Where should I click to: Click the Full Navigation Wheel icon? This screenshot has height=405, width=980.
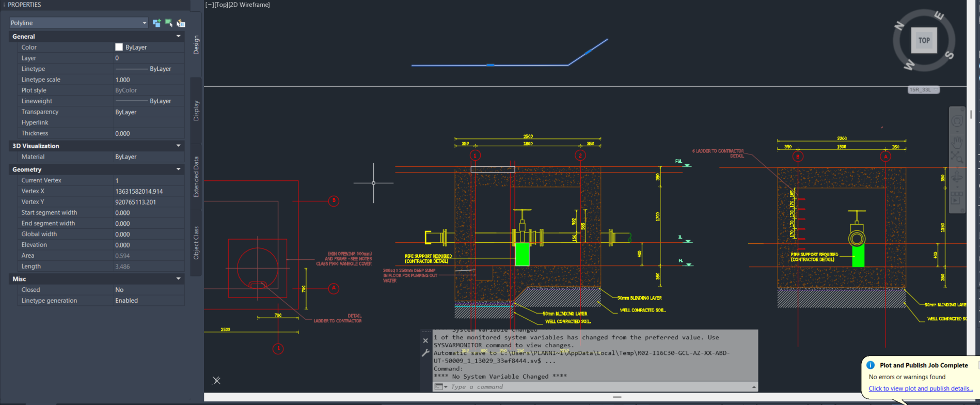tap(957, 121)
